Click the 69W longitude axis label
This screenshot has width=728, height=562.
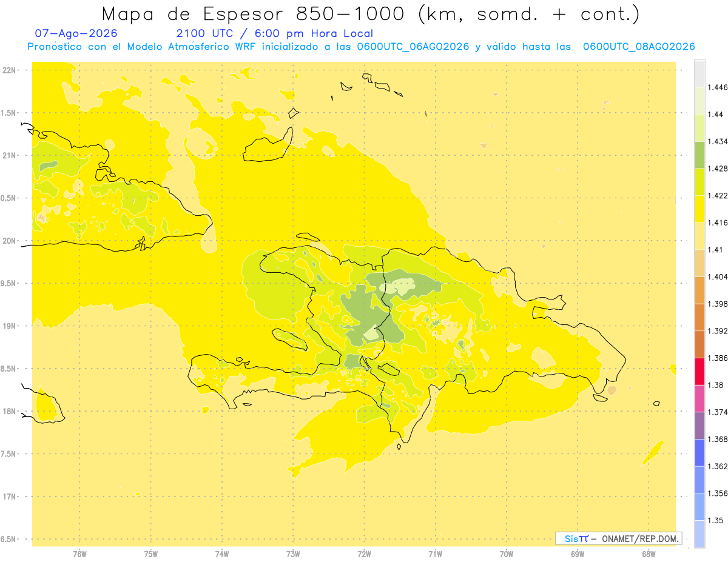578,554
